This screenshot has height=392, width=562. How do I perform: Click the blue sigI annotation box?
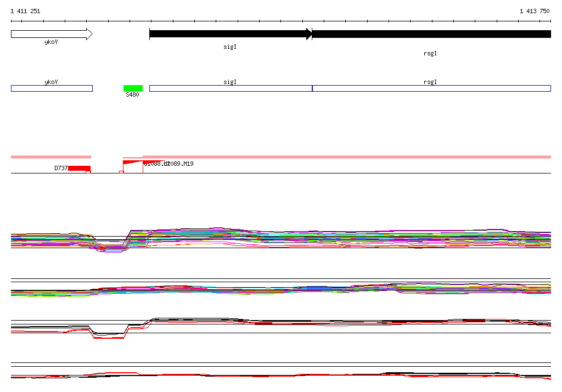point(231,88)
